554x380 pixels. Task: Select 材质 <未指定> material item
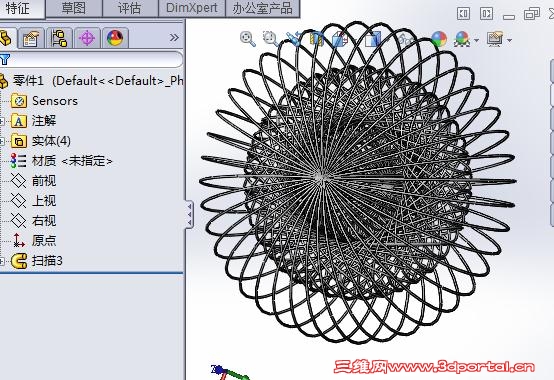tap(72, 161)
